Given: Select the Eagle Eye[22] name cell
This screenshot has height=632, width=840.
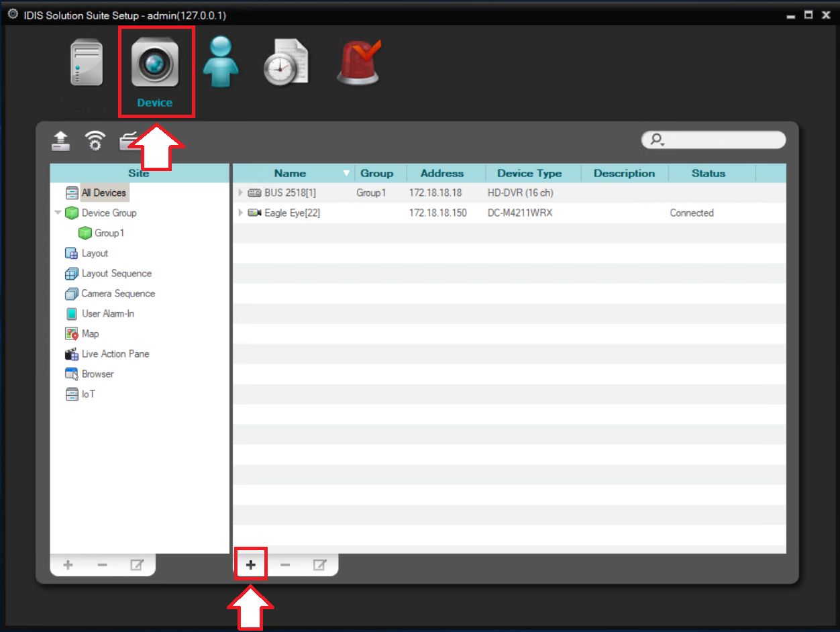Looking at the screenshot, I should 292,213.
